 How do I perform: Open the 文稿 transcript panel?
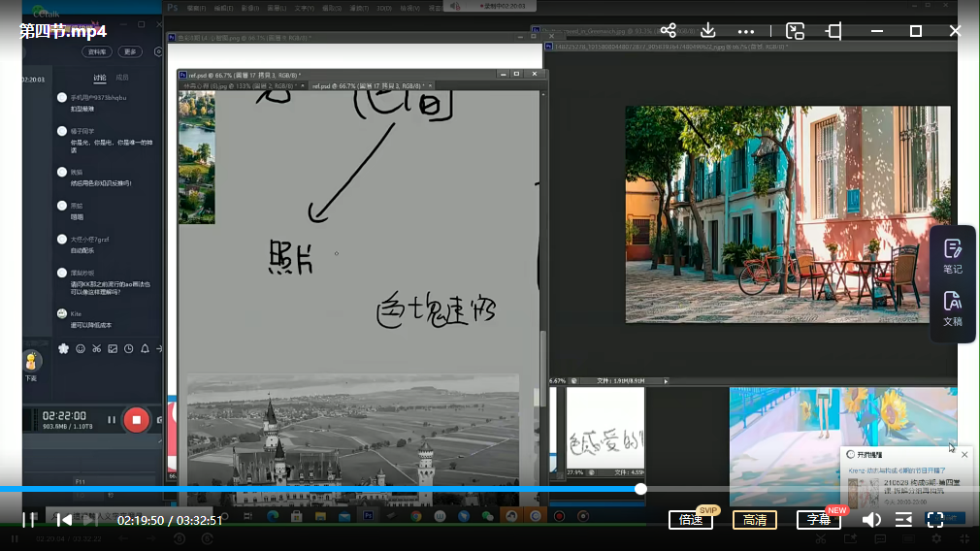coord(953,308)
